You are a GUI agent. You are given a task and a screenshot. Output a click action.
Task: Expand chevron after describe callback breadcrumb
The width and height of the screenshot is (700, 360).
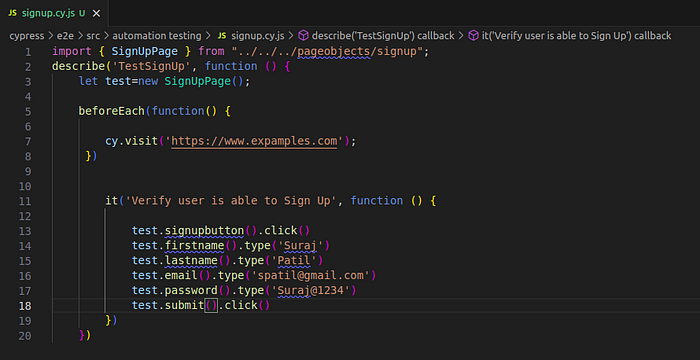[461, 36]
